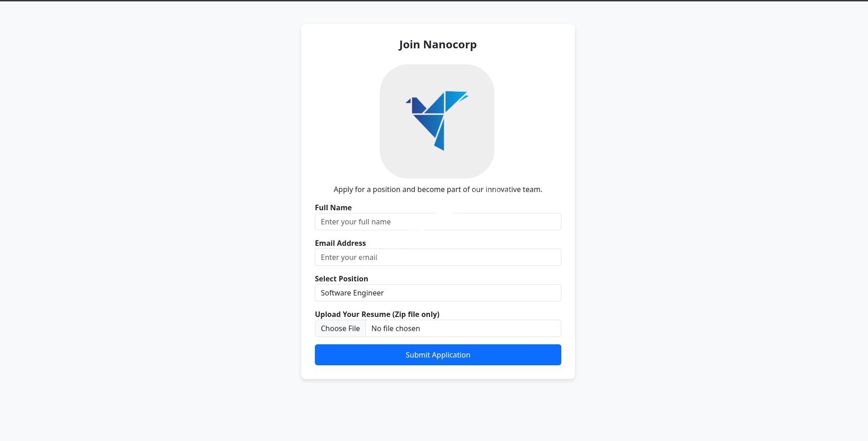Focus the Email Address input field
The image size is (868, 441).
pos(438,257)
